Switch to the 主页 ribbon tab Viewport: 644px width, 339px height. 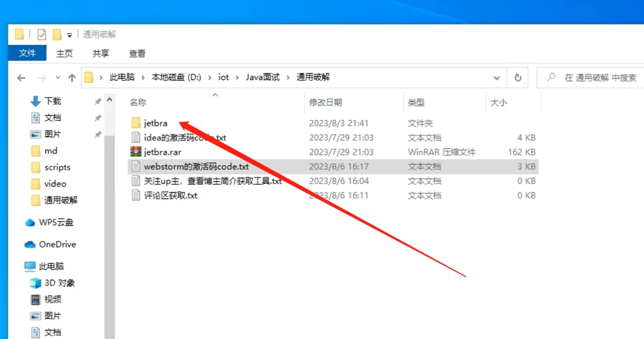(64, 54)
